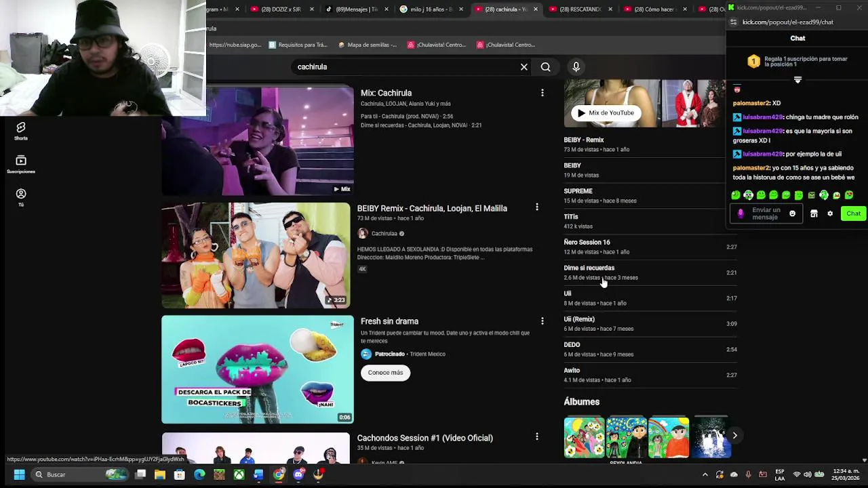Open Discord from the taskbar
The height and width of the screenshot is (488, 868).
pyautogui.click(x=298, y=474)
